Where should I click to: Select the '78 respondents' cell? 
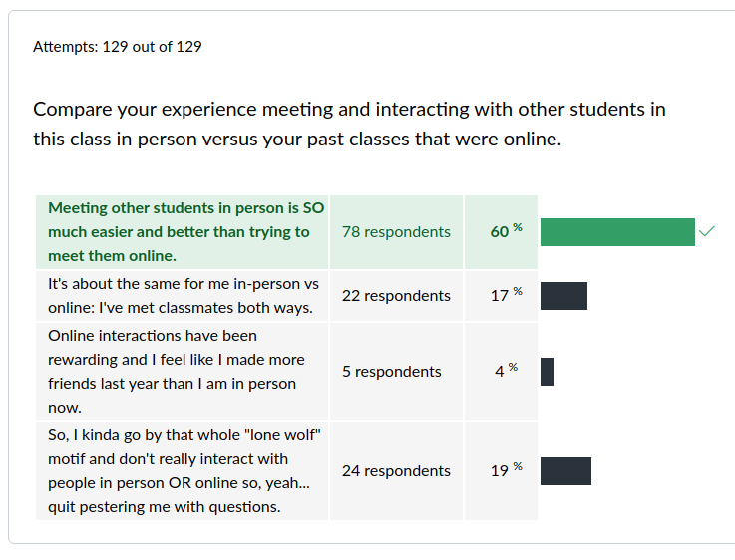pyautogui.click(x=396, y=232)
